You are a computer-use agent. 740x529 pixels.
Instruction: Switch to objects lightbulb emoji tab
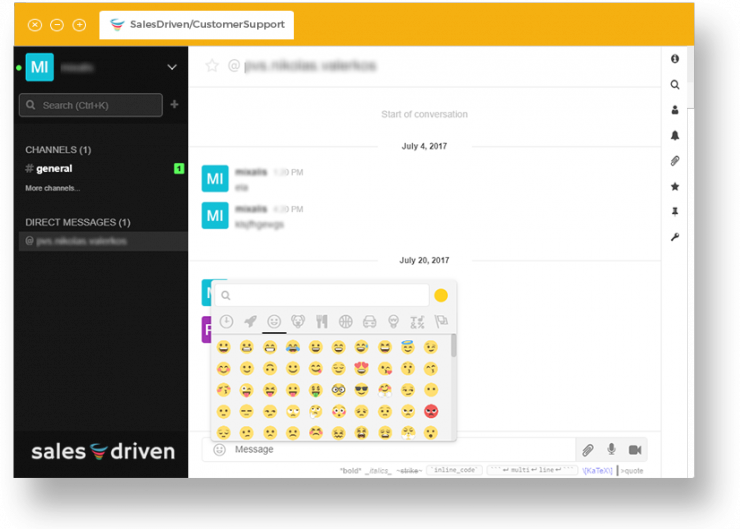point(393,322)
